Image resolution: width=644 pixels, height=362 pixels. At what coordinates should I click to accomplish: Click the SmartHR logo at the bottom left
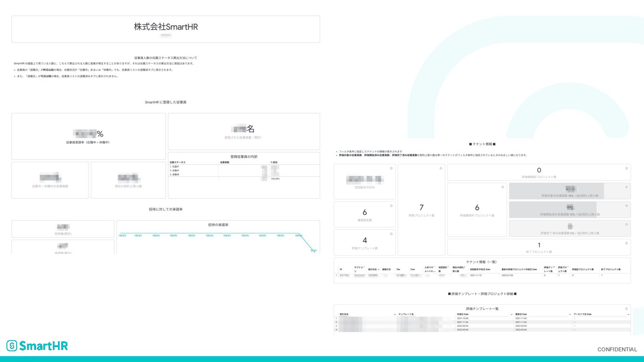point(37,346)
